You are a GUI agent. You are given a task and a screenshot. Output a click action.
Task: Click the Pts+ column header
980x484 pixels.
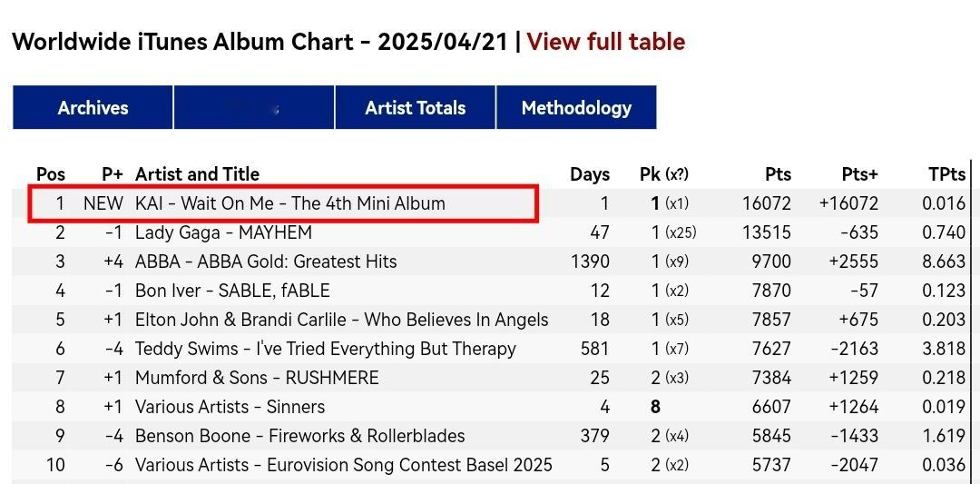859,173
